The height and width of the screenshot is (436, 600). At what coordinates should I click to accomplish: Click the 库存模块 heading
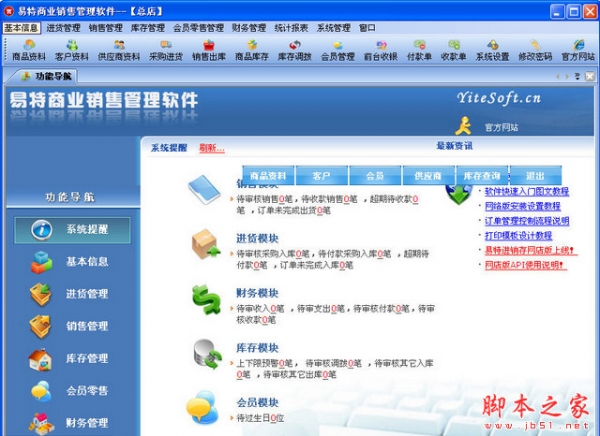click(257, 348)
